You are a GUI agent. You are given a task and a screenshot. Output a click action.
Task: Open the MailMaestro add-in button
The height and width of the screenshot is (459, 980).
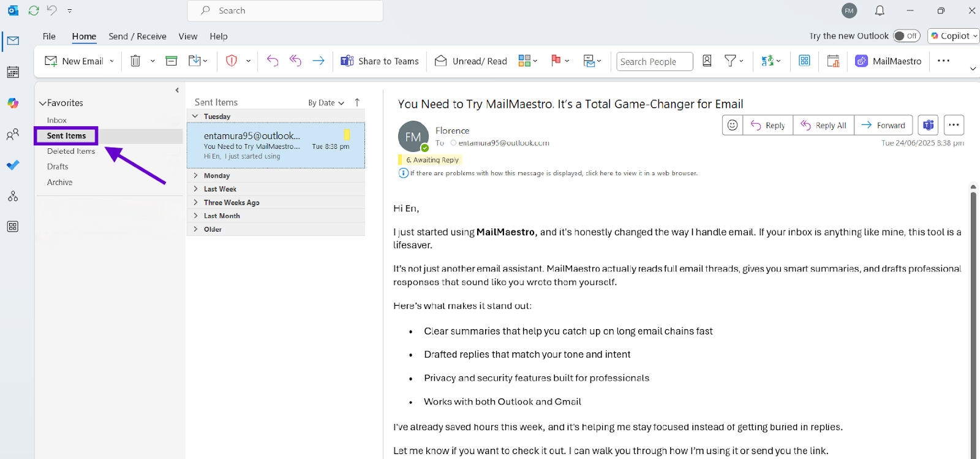click(888, 61)
